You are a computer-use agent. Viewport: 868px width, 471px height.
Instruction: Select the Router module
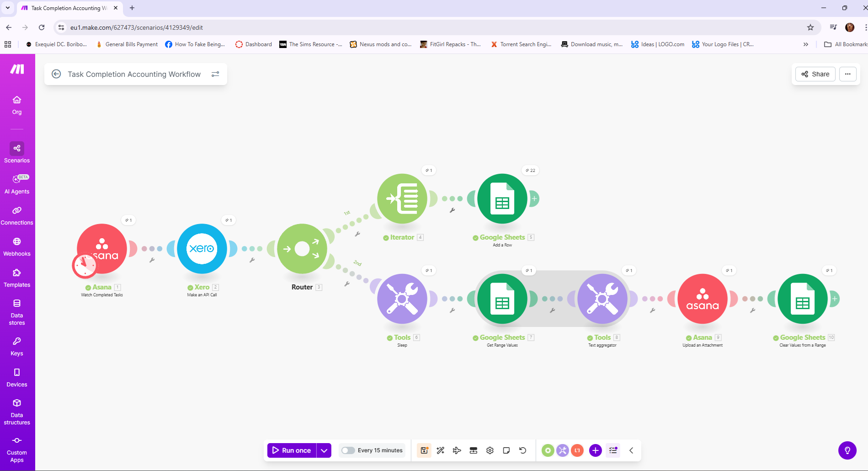tap(302, 248)
